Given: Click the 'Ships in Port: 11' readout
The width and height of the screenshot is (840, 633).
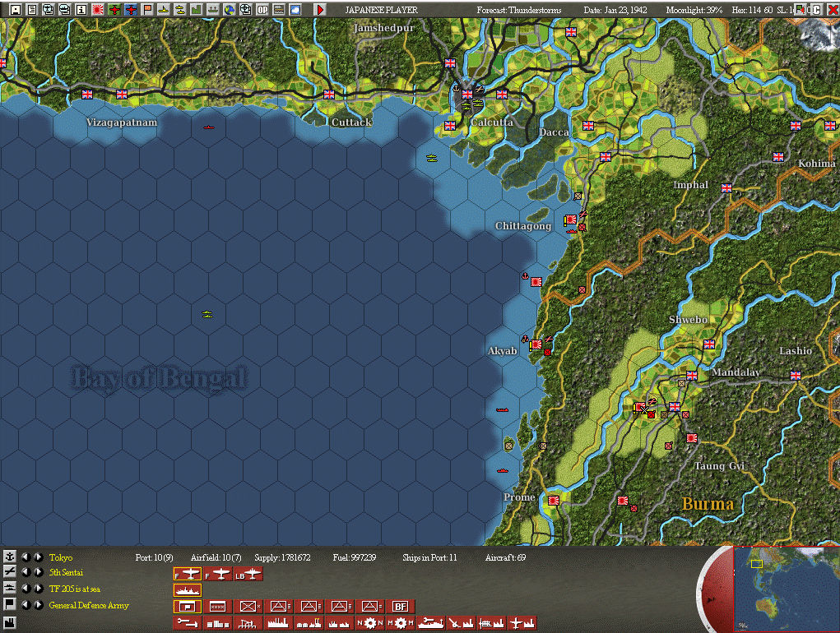Looking at the screenshot, I should 429,557.
